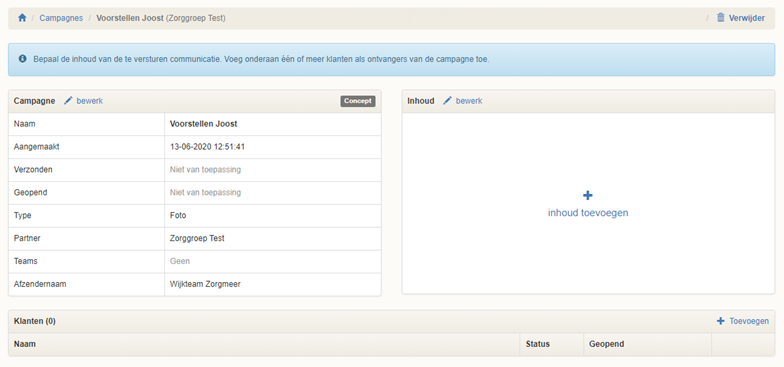Click the Type row label
Viewport: 784px width, 367px height.
point(22,216)
